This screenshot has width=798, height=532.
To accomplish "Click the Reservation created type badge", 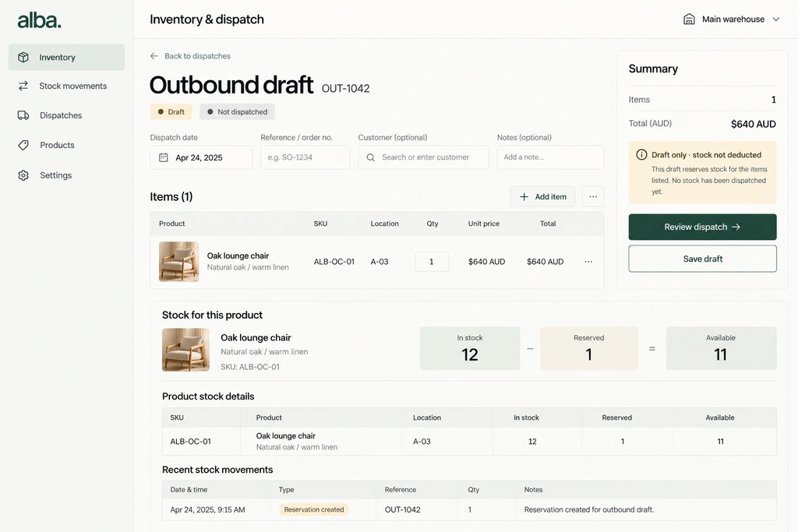I will click(314, 509).
